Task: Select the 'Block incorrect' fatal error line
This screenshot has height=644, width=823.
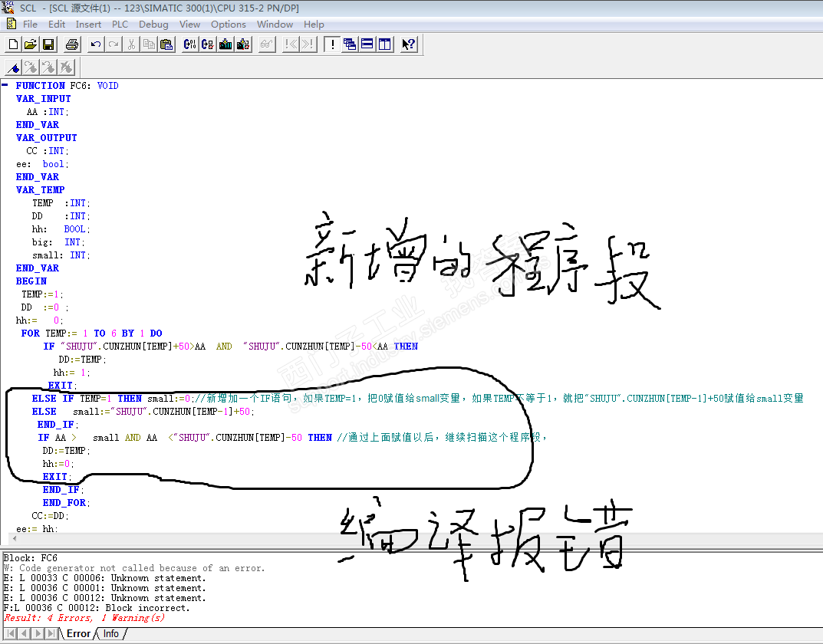Action: [x=96, y=608]
